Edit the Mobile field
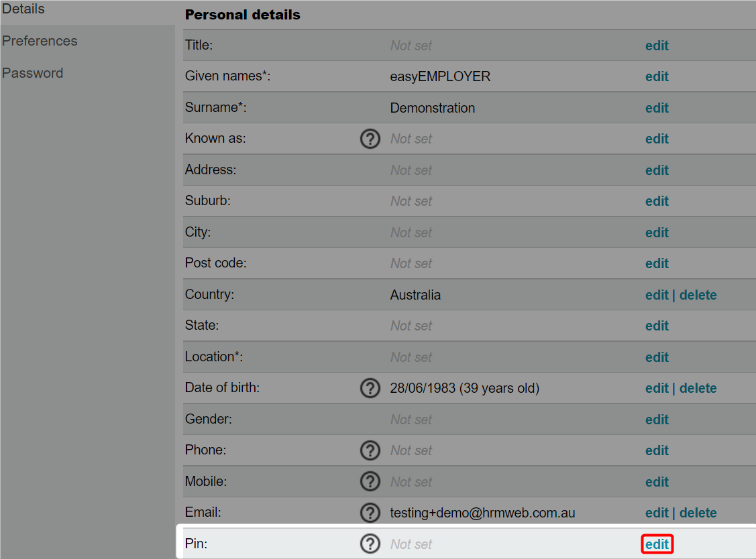The image size is (756, 559). (657, 481)
